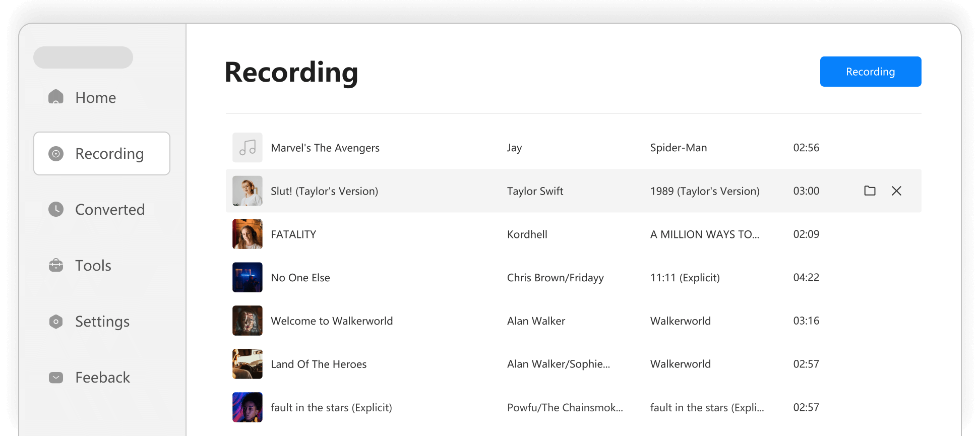Click the Taylor Swift artist name
The width and height of the screenshot is (980, 436).
pyautogui.click(x=535, y=191)
